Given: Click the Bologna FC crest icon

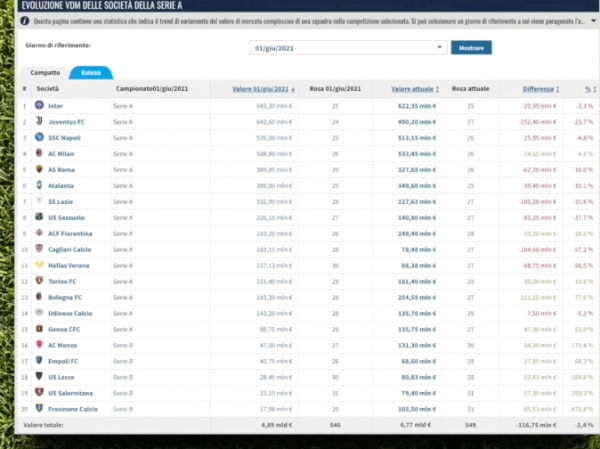Looking at the screenshot, I should pyautogui.click(x=39, y=296).
